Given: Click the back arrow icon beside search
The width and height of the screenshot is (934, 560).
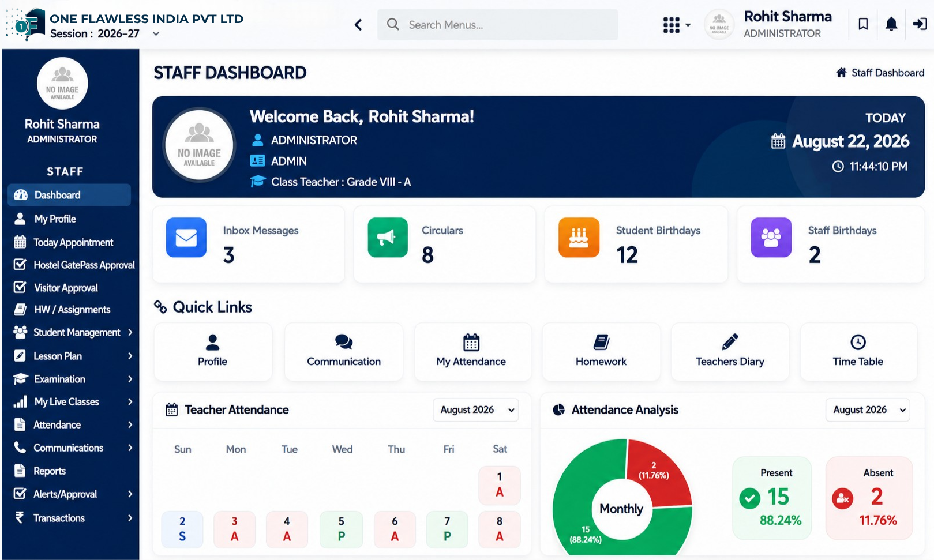Looking at the screenshot, I should coord(358,25).
